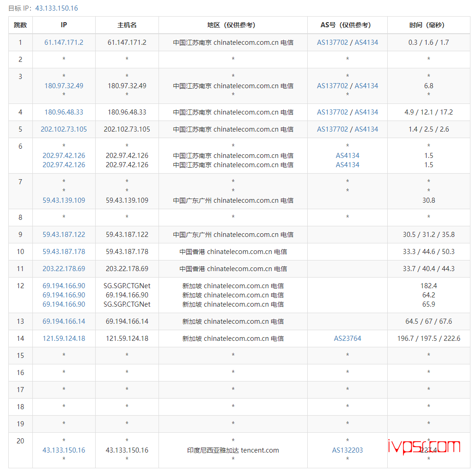Select time value 33.7 / 40.4 / 44.3

click(x=429, y=269)
